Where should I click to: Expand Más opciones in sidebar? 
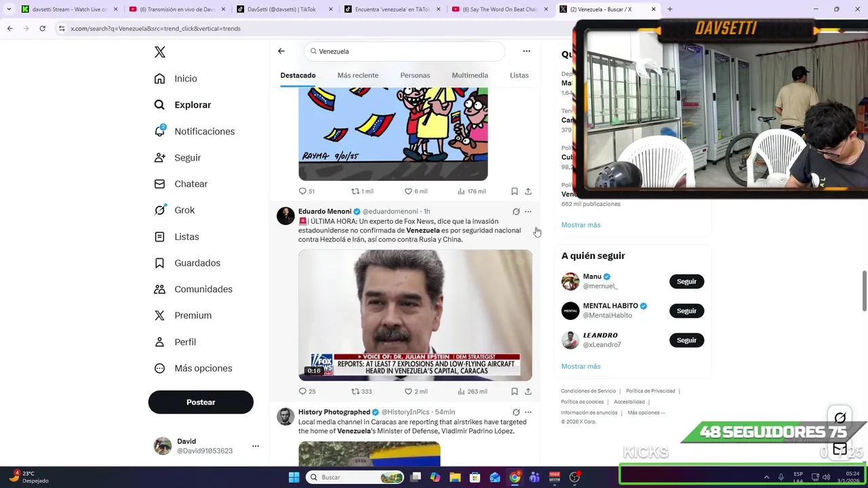click(x=193, y=369)
